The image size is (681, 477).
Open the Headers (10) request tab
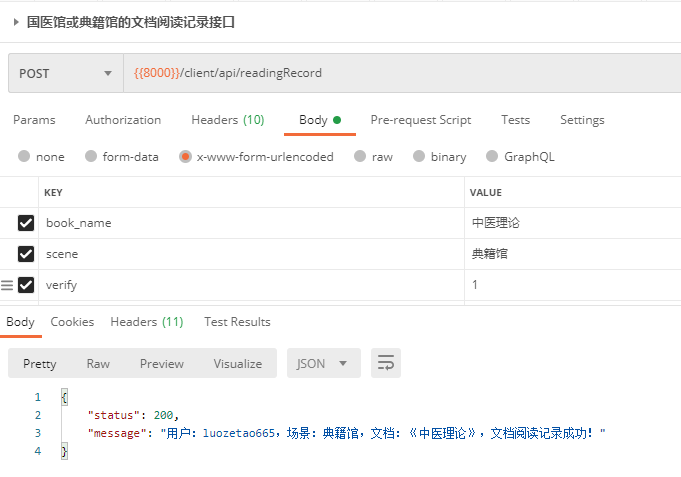(x=227, y=120)
